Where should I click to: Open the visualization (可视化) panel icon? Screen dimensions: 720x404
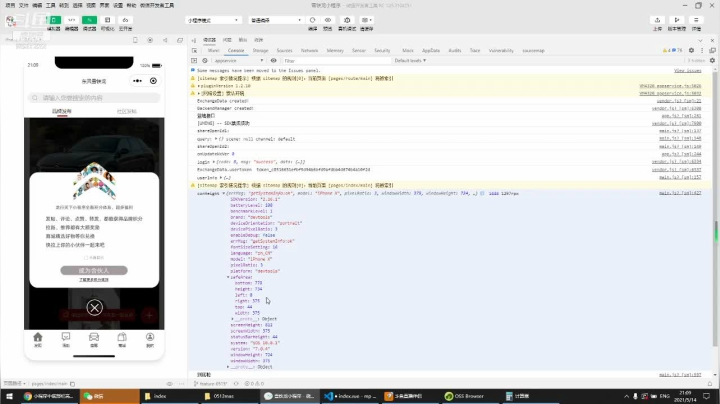pyautogui.click(x=107, y=20)
